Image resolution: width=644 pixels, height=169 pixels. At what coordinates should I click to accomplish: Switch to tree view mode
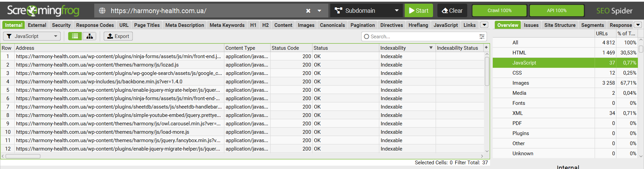[90, 36]
